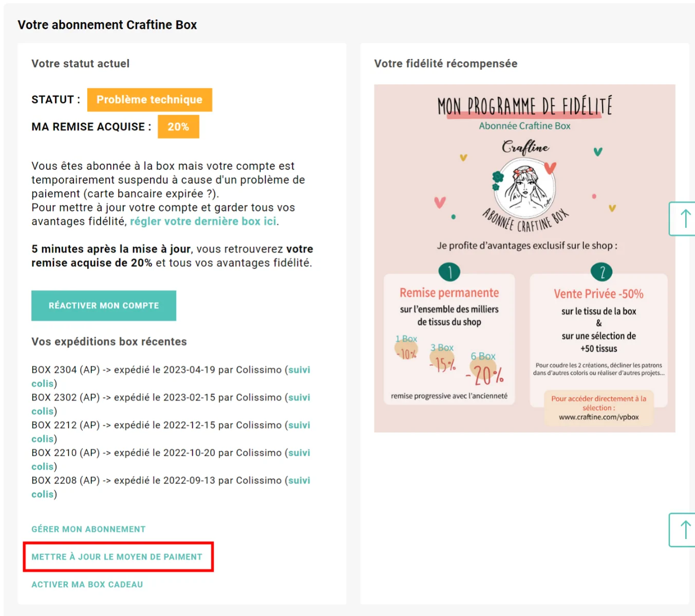Viewport: 695px width, 616px height.
Task: Click the upper scroll-to-top arrow icon
Action: coord(683,219)
